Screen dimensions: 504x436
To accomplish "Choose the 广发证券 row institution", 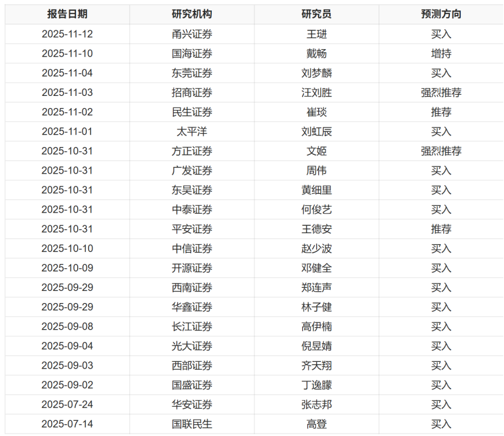I will 192,171.
